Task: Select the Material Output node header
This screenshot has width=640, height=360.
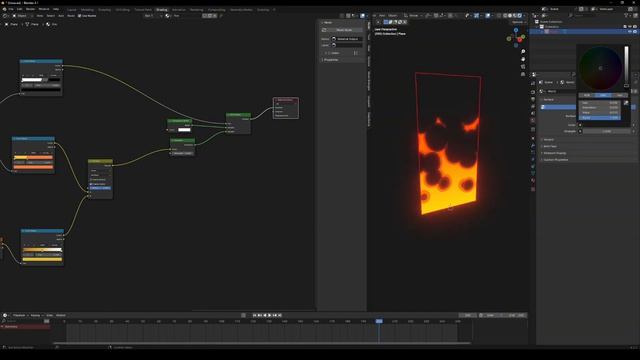Action: pos(286,100)
